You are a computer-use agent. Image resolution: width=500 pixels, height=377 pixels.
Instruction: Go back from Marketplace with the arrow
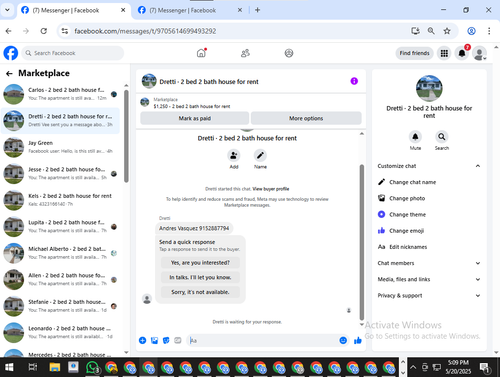point(9,73)
